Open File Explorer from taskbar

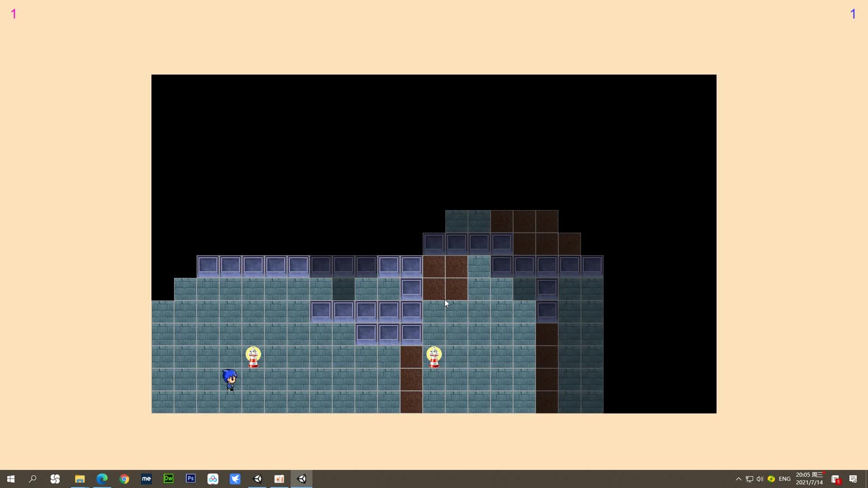[80, 479]
